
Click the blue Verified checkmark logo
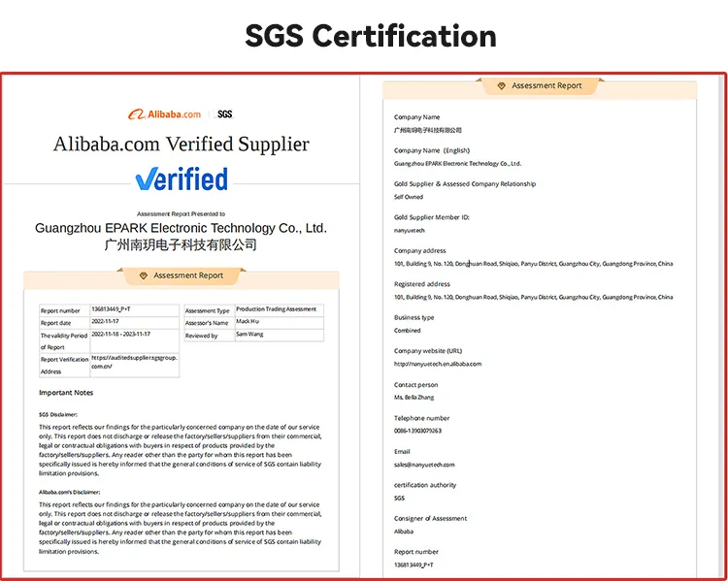181,179
